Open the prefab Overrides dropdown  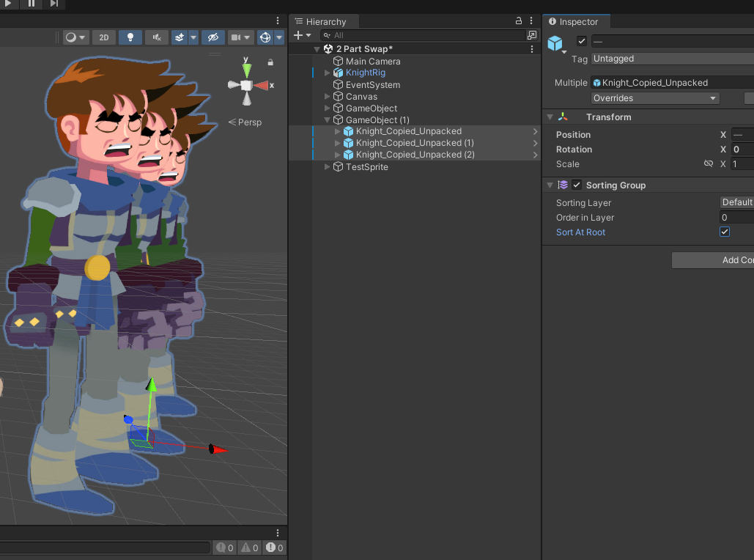click(x=655, y=98)
